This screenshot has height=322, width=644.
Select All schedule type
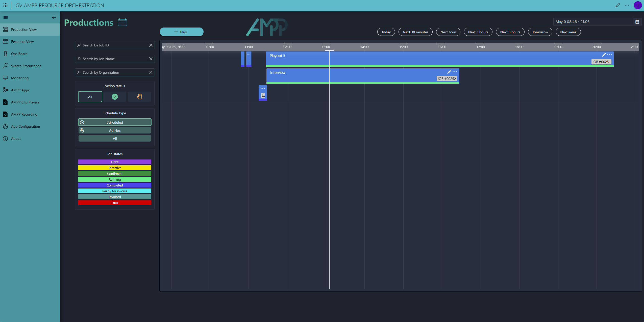(x=115, y=139)
